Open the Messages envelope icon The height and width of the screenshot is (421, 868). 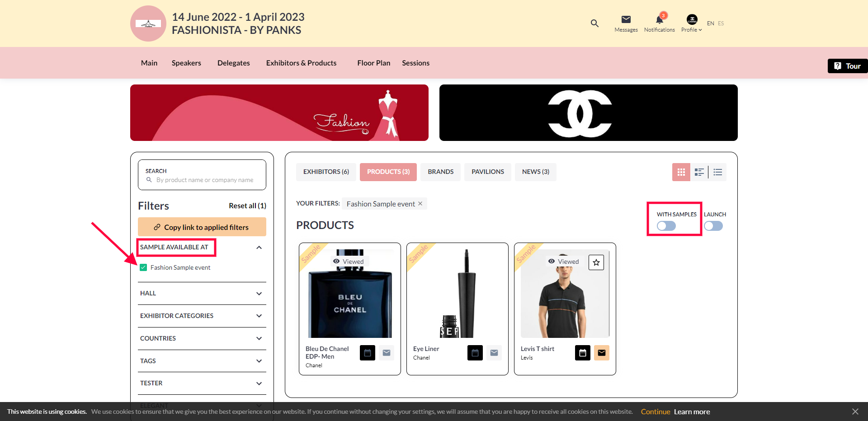pos(626,19)
